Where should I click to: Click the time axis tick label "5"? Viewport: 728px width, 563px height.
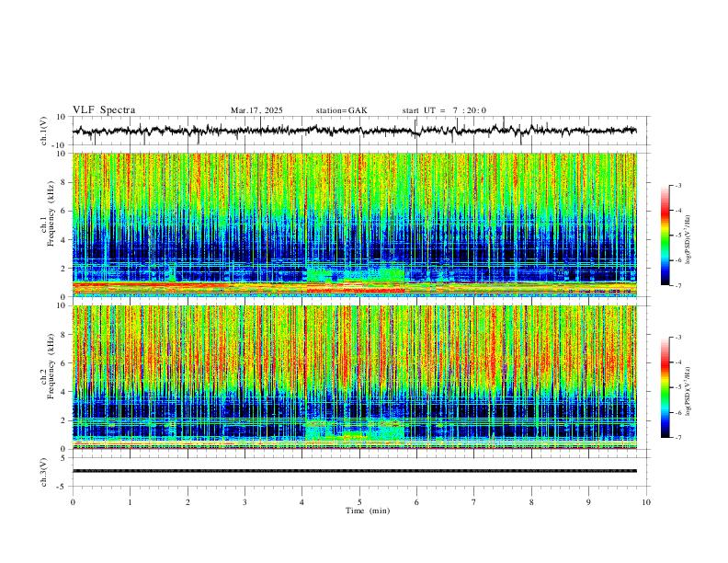pyautogui.click(x=359, y=502)
